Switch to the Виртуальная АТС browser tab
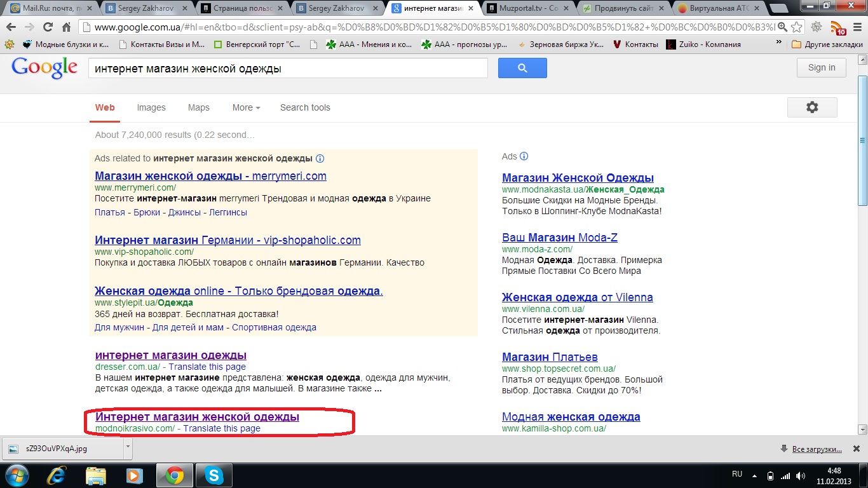This screenshot has width=868, height=488. pos(718,8)
